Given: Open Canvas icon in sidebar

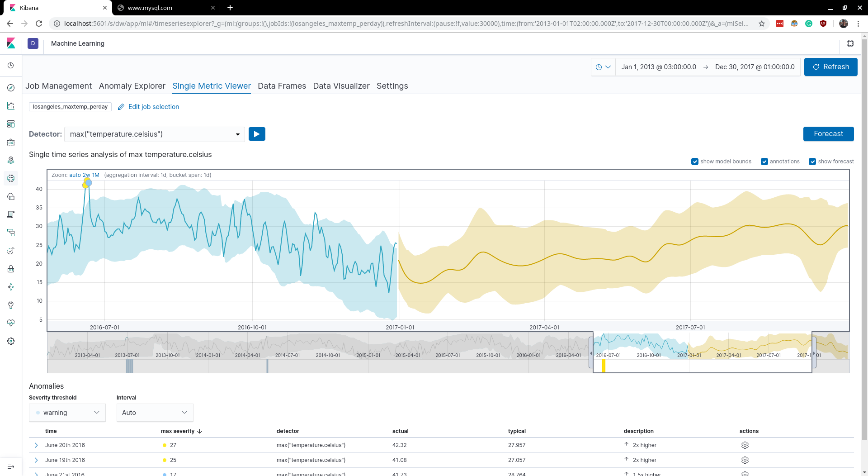Looking at the screenshot, I should point(11,142).
